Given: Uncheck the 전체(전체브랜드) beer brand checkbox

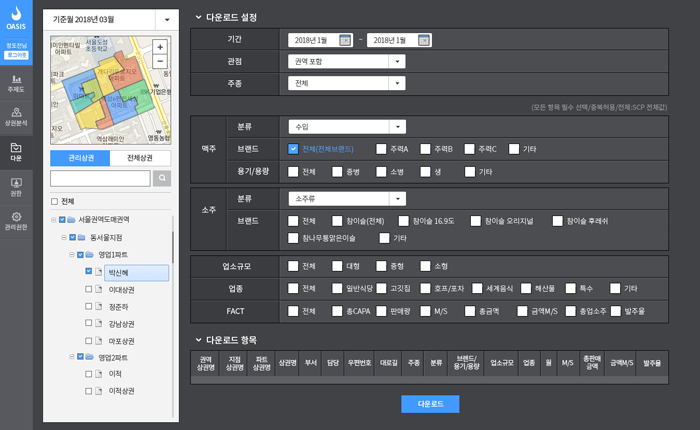Looking at the screenshot, I should pyautogui.click(x=293, y=149).
